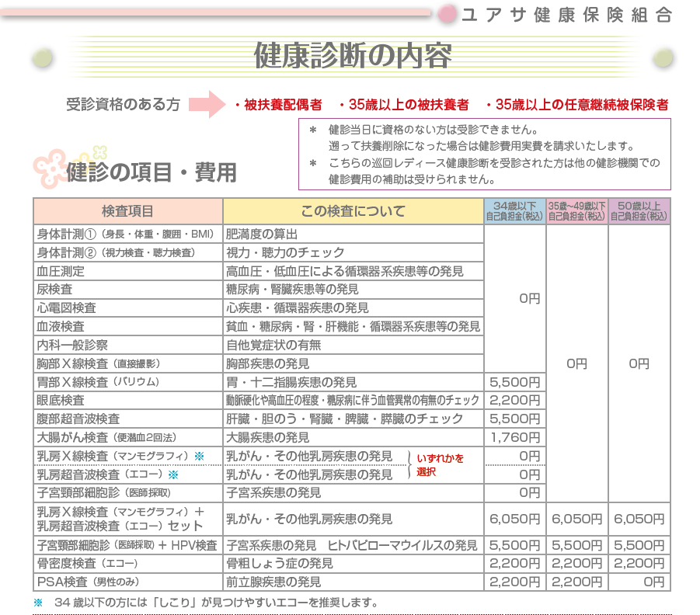Click the green dot right of 健康診断の内容
Image resolution: width=700 pixels, height=615 pixels.
point(663,57)
